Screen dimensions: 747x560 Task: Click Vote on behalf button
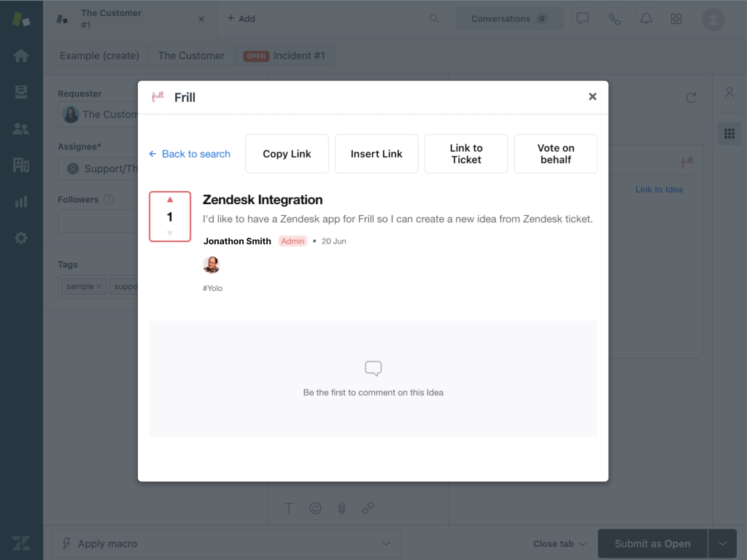pyautogui.click(x=555, y=154)
